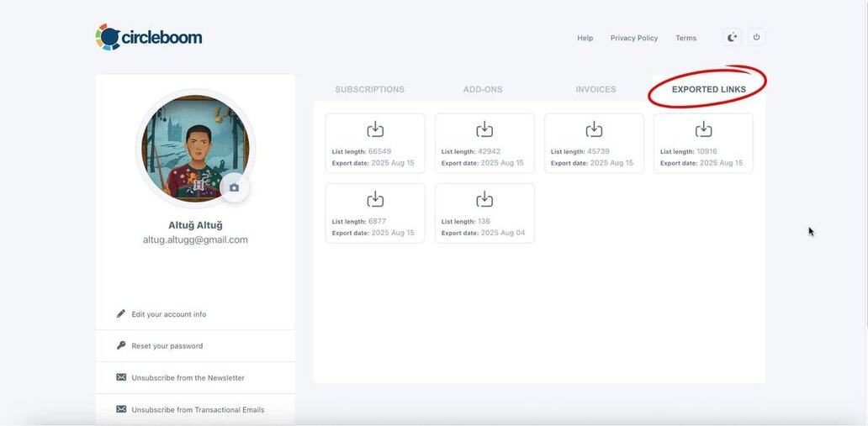Switch to the Add-ons tab
This screenshot has width=868, height=426.
tap(483, 90)
